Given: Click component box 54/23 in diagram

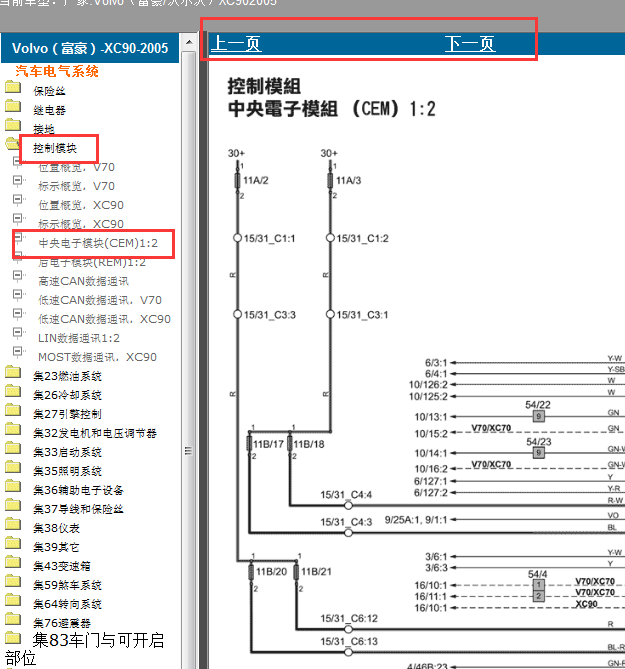Looking at the screenshot, I should 538,453.
